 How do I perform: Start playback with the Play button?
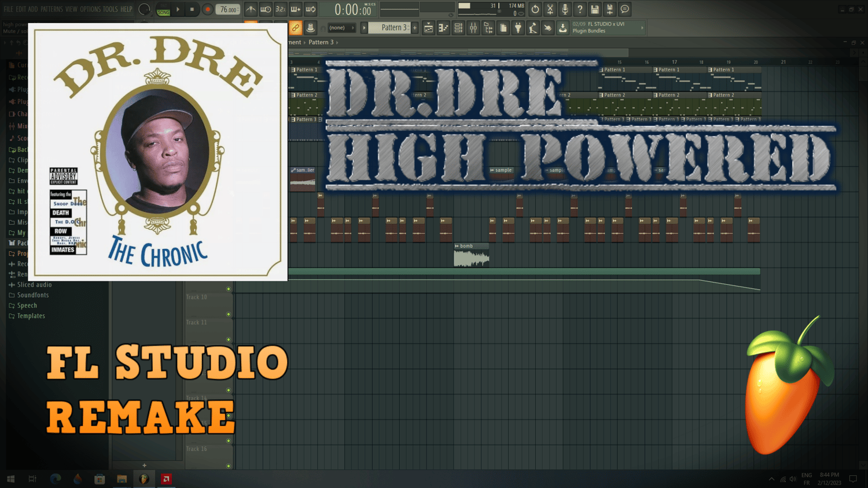pos(178,9)
